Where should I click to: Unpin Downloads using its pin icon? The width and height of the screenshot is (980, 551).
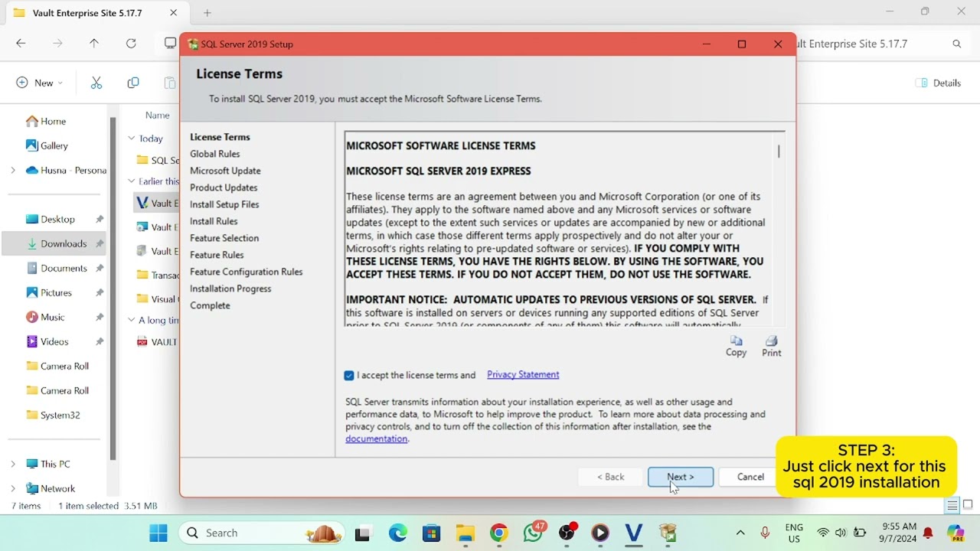click(100, 244)
